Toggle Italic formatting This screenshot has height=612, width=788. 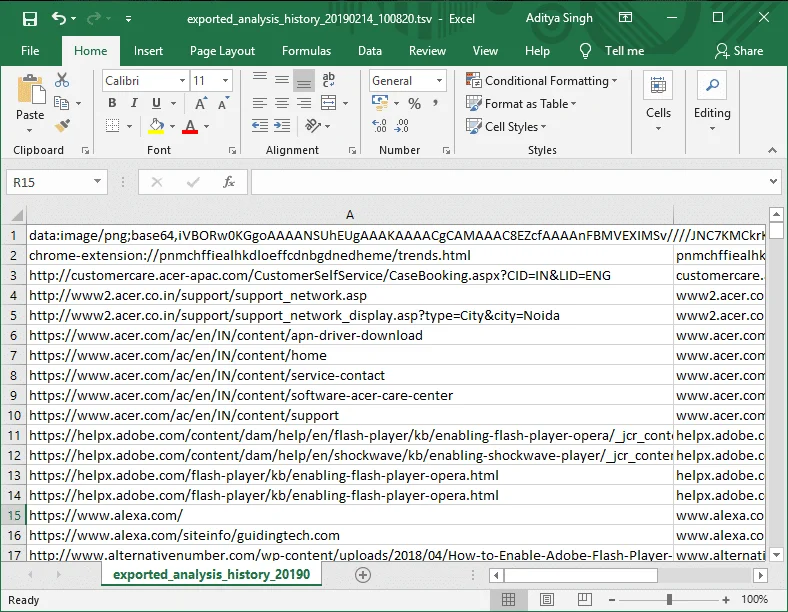tap(134, 103)
